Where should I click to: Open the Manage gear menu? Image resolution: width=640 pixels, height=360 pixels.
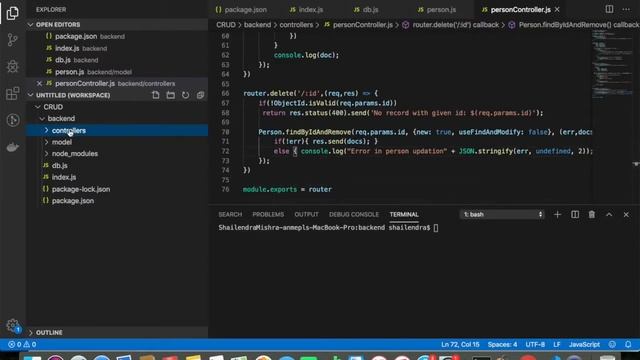pyautogui.click(x=13, y=325)
